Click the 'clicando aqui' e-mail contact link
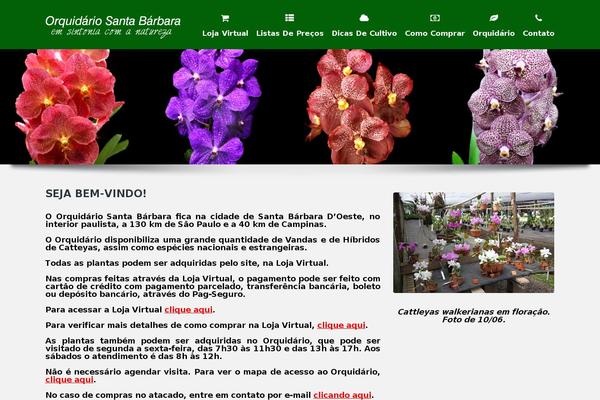The width and height of the screenshot is (600, 400). coord(342,395)
